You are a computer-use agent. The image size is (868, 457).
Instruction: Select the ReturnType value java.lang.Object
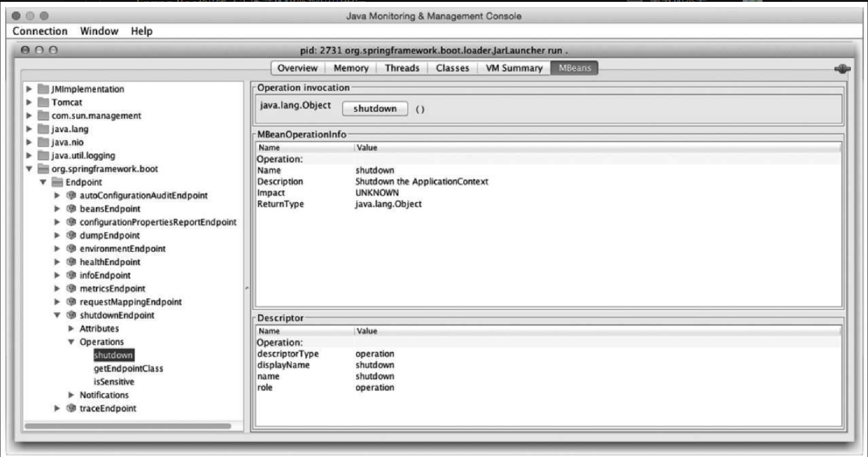click(388, 204)
